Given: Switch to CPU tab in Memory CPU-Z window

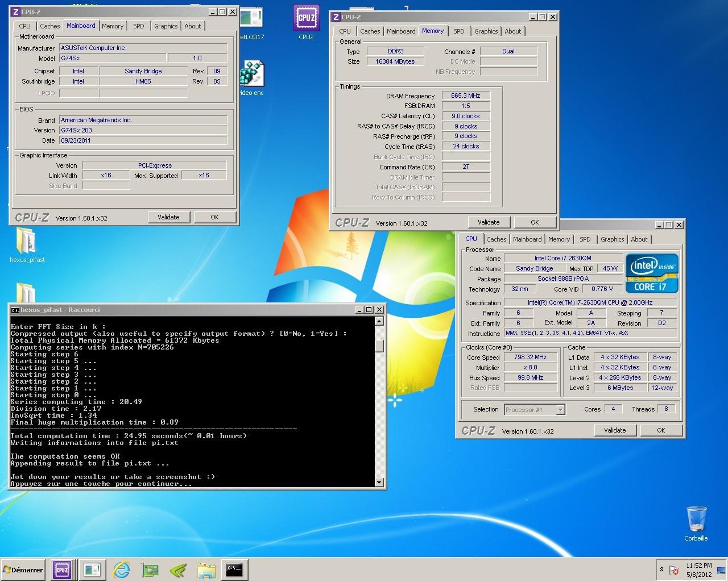Looking at the screenshot, I should (x=345, y=31).
